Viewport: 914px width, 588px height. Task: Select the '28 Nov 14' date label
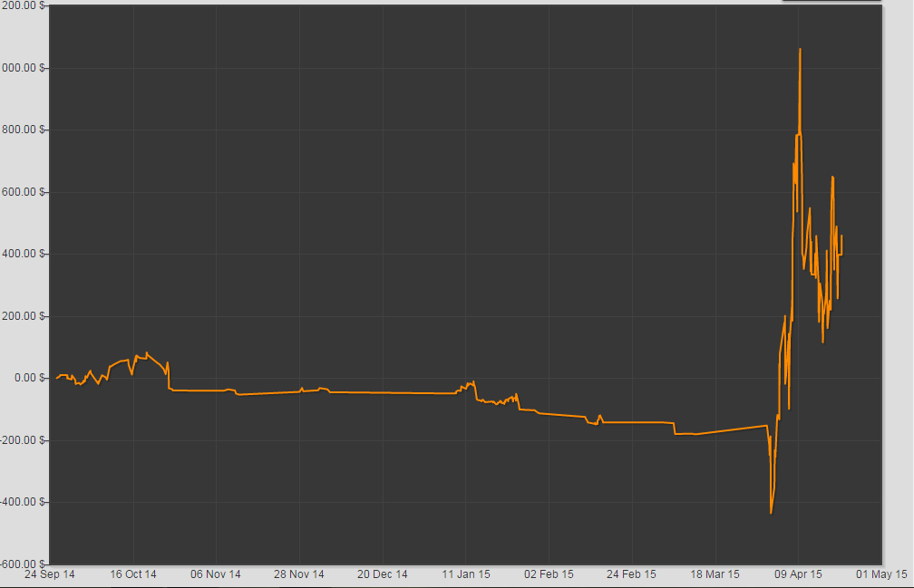pos(299,574)
